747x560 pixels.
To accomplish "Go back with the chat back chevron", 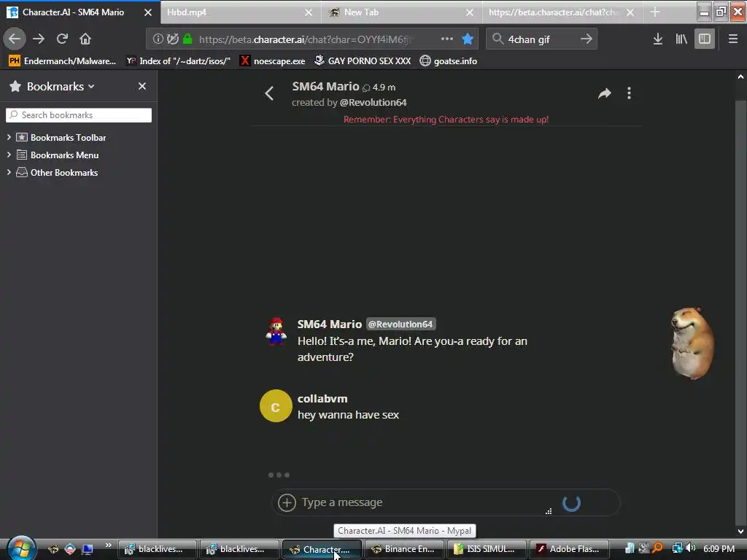I will coord(269,93).
